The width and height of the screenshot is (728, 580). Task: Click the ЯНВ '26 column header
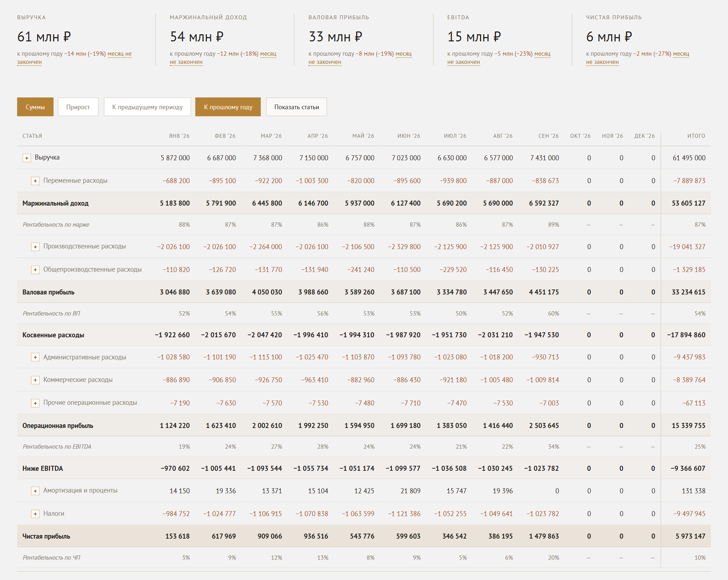pos(179,136)
